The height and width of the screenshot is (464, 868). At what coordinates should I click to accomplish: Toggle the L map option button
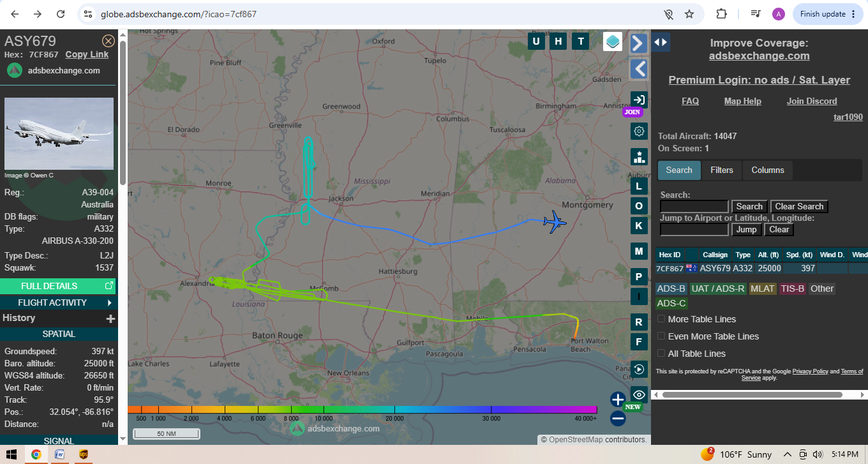(x=639, y=186)
